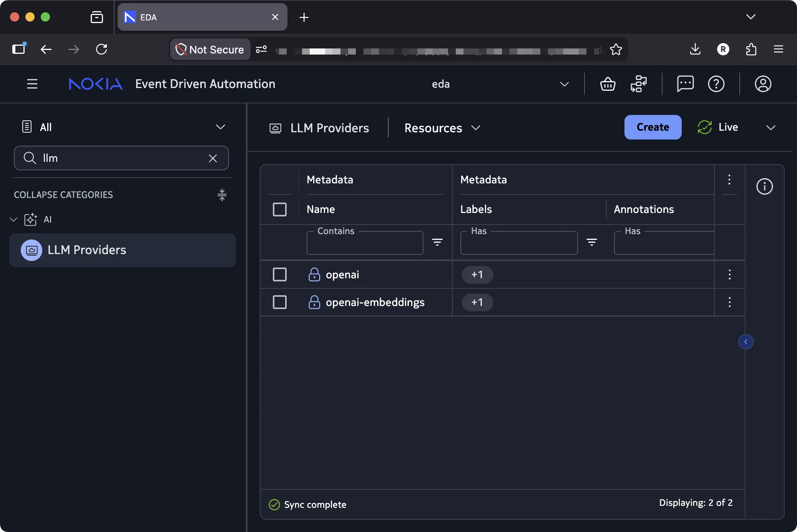Focus the Labels Has filter field
Screen dimensions: 797x532
(x=519, y=243)
